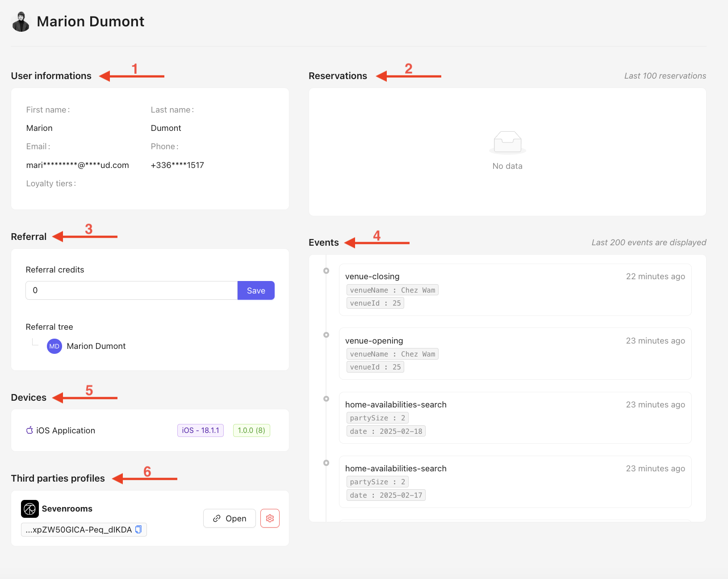Image resolution: width=728 pixels, height=579 pixels.
Task: Copy the Sevenrooms profile ID
Action: (x=138, y=529)
